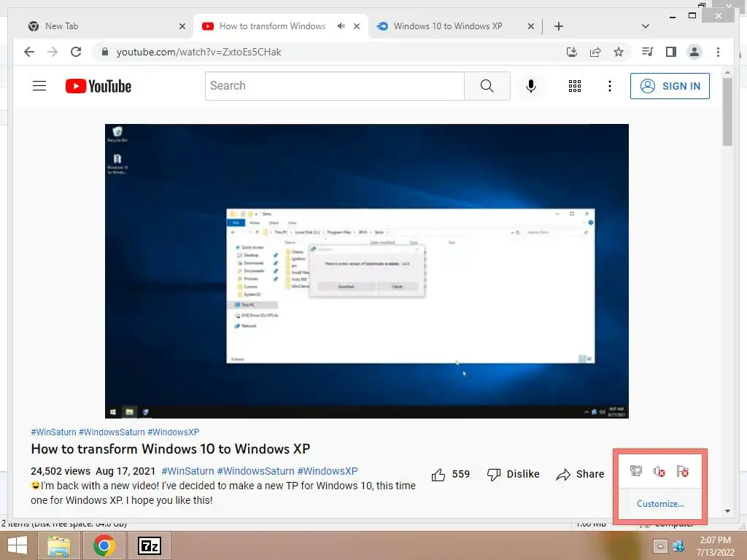Mute the tab via its speaker icon
Viewport: 747px width, 560px height.
point(341,26)
